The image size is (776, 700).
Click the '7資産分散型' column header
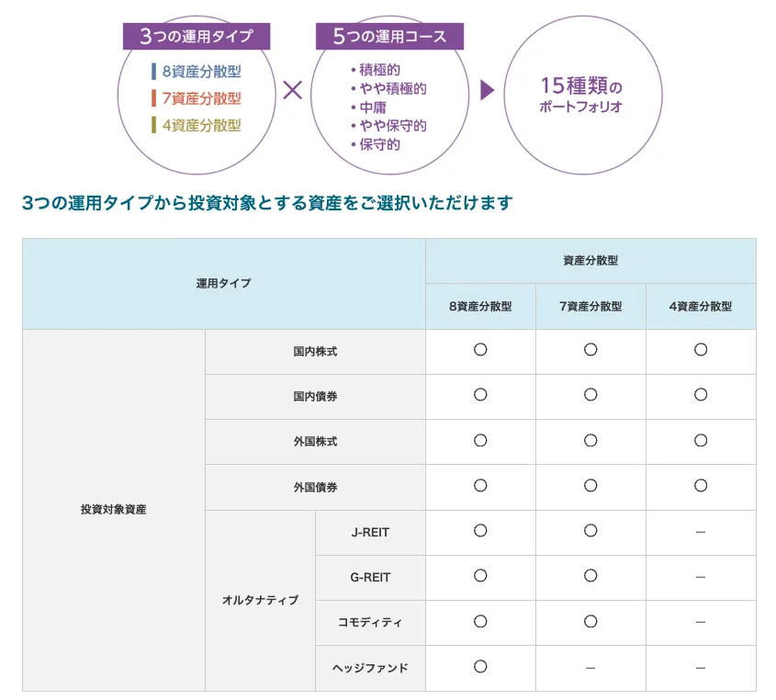[590, 307]
